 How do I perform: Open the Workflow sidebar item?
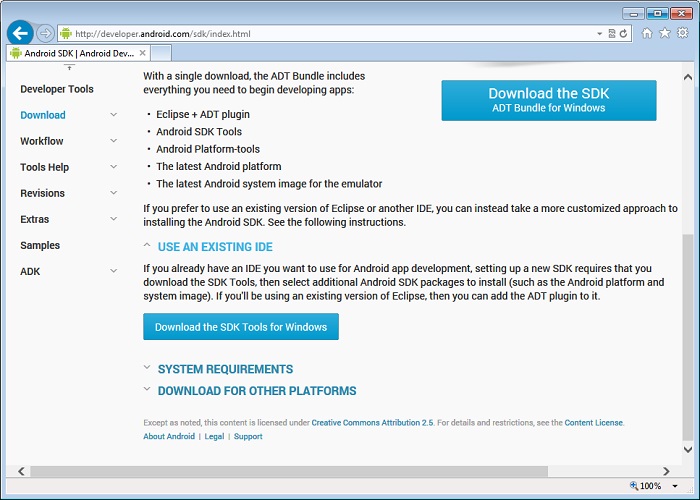coord(42,141)
